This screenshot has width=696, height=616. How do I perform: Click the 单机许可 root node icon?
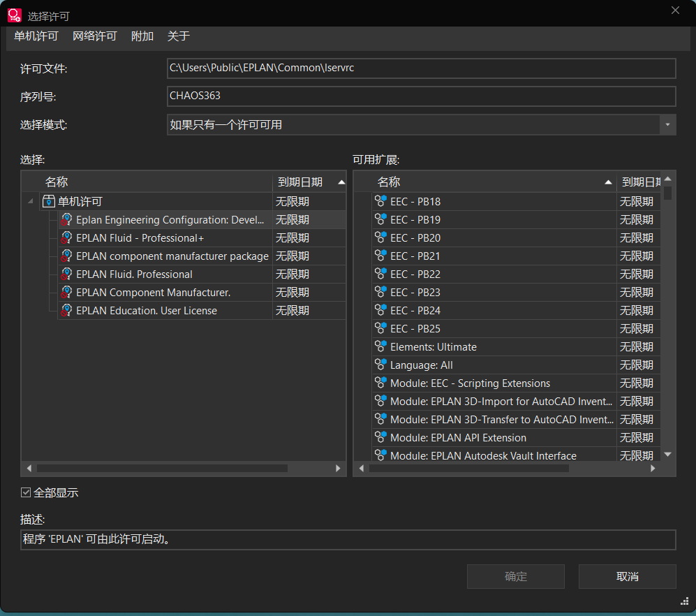[49, 202]
